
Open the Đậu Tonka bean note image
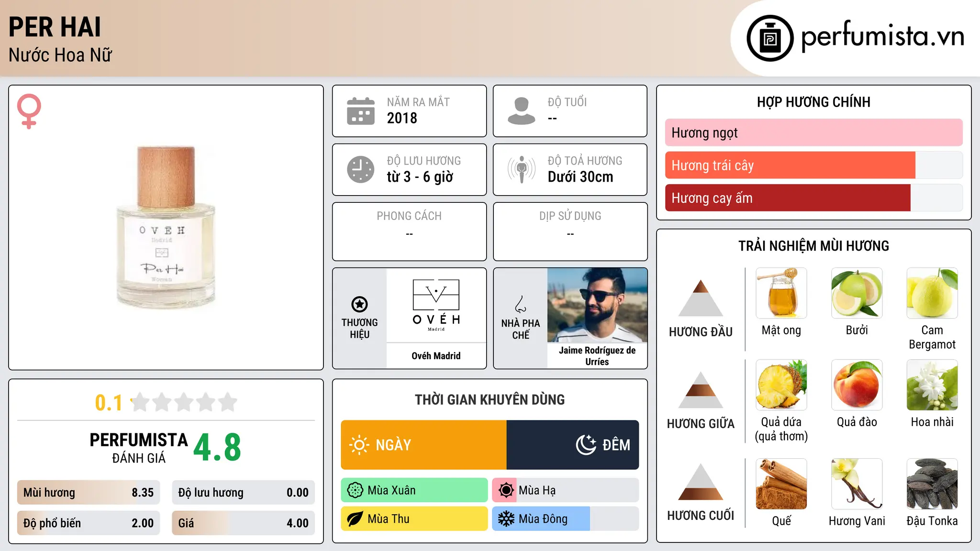click(932, 484)
